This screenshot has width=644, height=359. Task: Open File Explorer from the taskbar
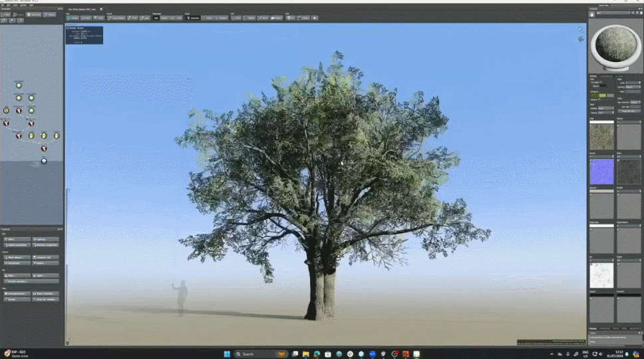click(x=306, y=354)
